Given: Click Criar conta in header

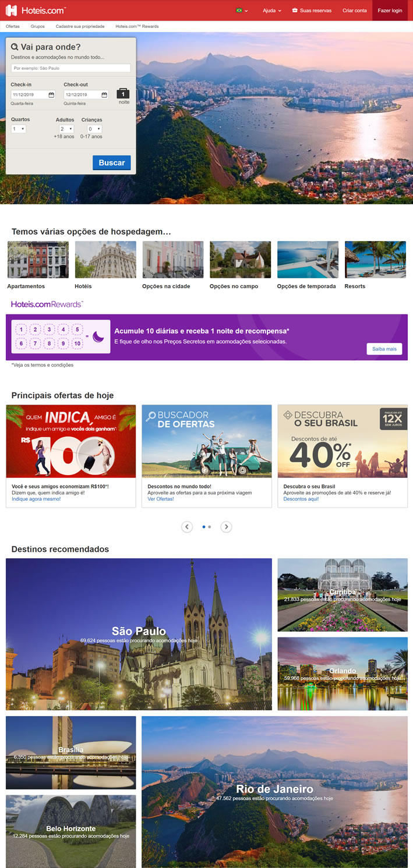Looking at the screenshot, I should tap(355, 10).
